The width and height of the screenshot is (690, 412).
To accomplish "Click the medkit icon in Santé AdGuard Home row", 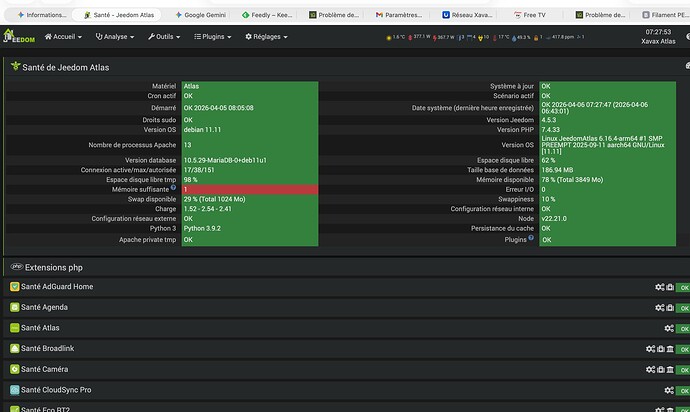I will coord(670,287).
